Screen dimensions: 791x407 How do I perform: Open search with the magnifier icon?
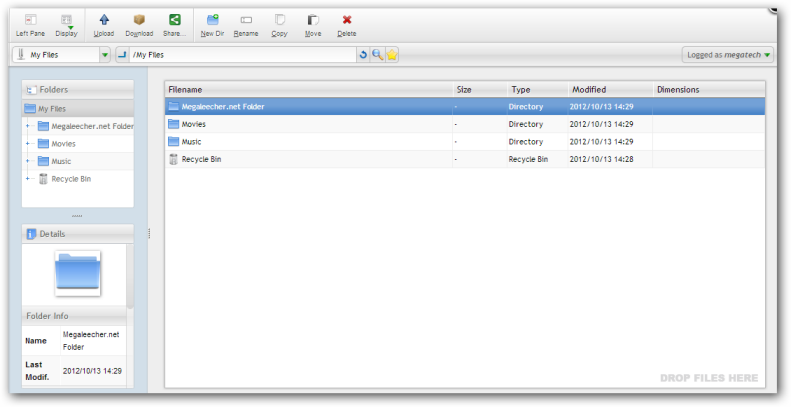point(377,55)
